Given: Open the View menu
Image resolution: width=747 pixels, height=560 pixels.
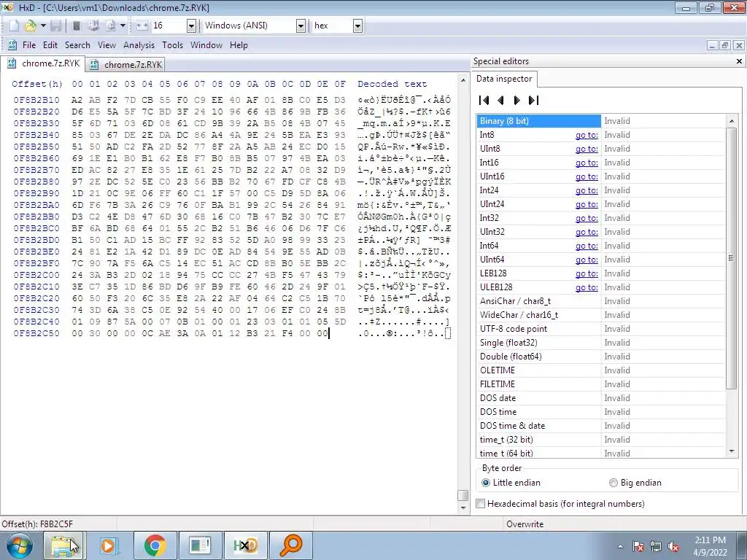Looking at the screenshot, I should [107, 45].
